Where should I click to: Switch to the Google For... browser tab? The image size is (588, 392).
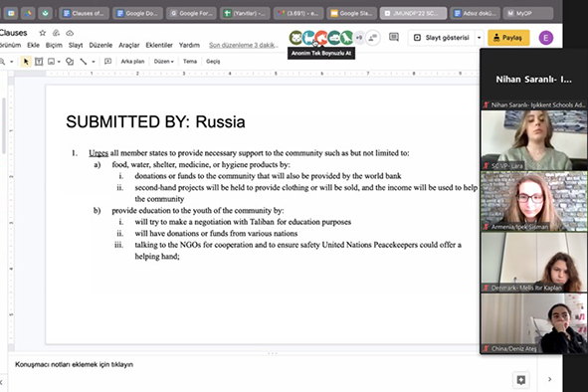(x=191, y=14)
